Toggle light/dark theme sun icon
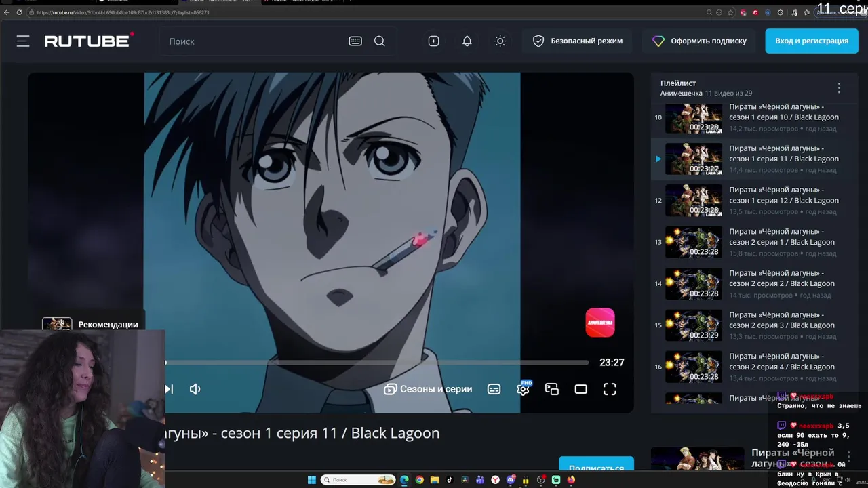This screenshot has width=868, height=488. pyautogui.click(x=500, y=41)
